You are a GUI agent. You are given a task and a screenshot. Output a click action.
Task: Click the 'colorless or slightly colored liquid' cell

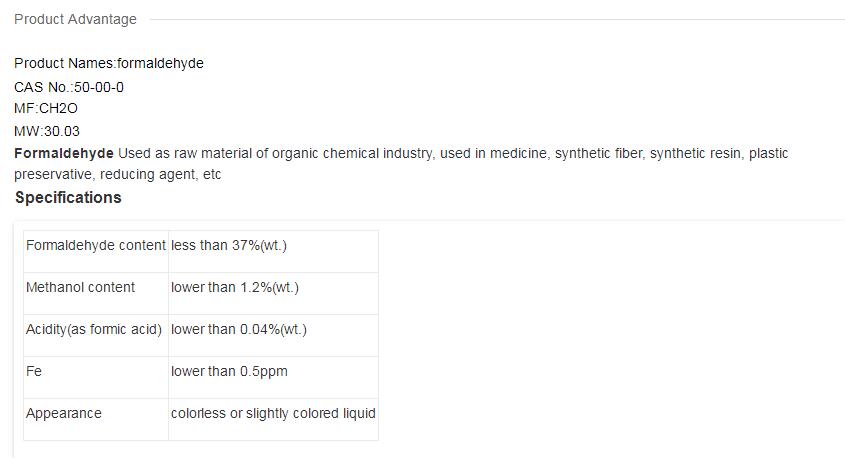point(273,413)
